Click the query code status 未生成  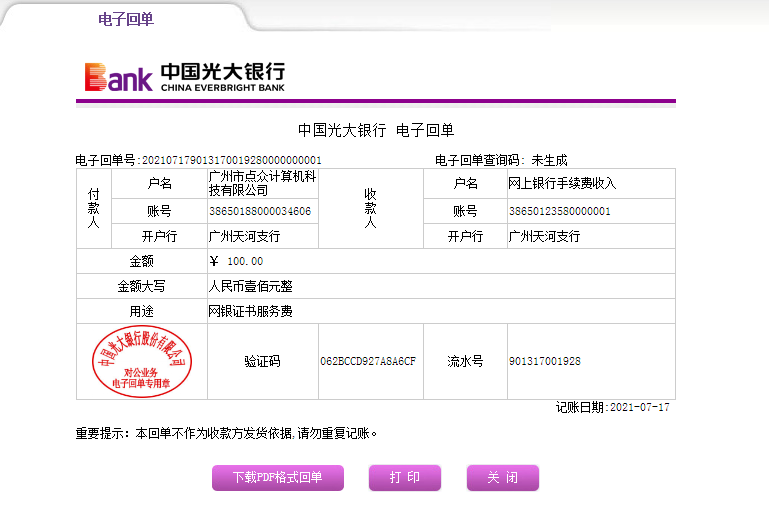point(549,160)
